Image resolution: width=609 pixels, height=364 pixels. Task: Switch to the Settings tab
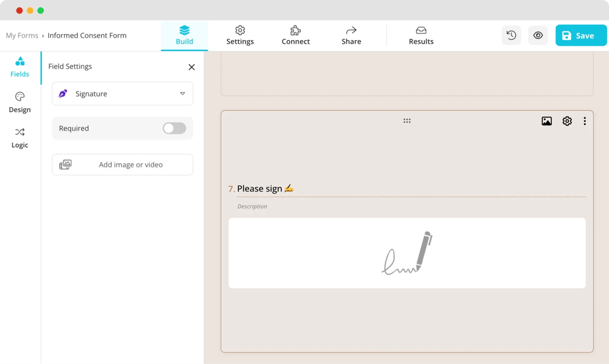pos(240,35)
